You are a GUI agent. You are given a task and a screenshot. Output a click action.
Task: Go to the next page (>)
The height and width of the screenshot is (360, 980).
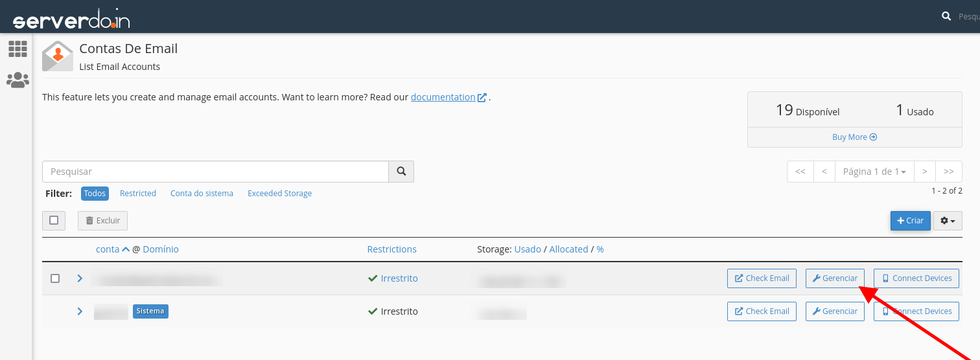[925, 172]
